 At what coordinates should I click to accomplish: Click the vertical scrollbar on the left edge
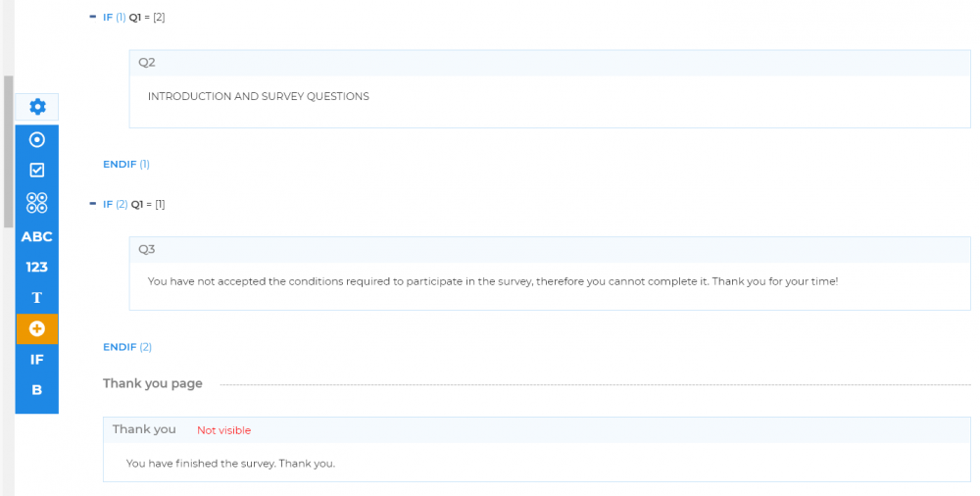8,152
